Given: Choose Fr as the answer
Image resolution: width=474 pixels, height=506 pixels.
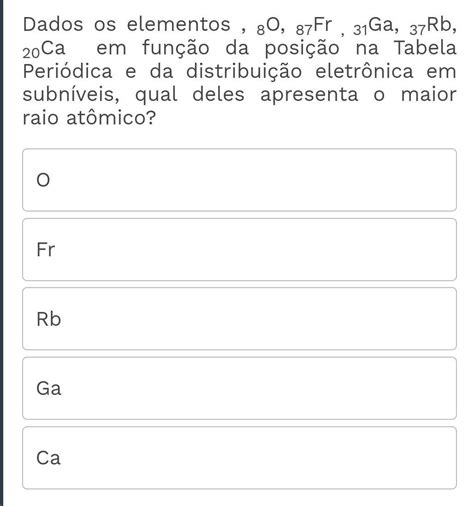Looking at the screenshot, I should pyautogui.click(x=239, y=249).
